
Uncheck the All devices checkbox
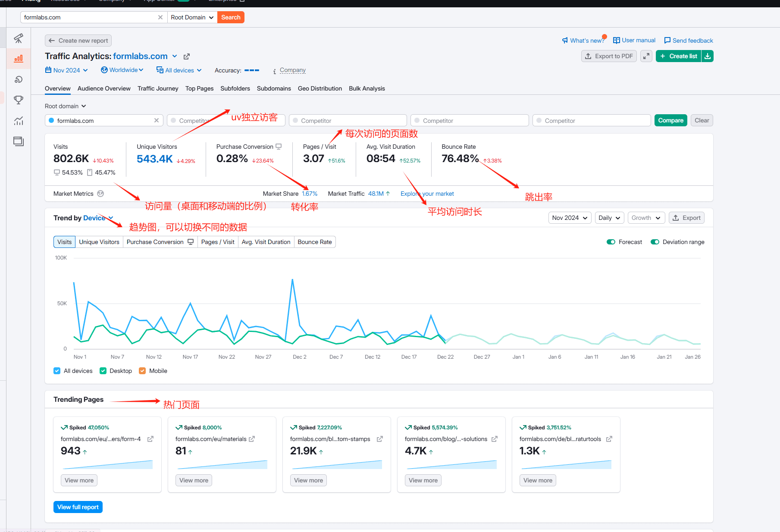(57, 371)
